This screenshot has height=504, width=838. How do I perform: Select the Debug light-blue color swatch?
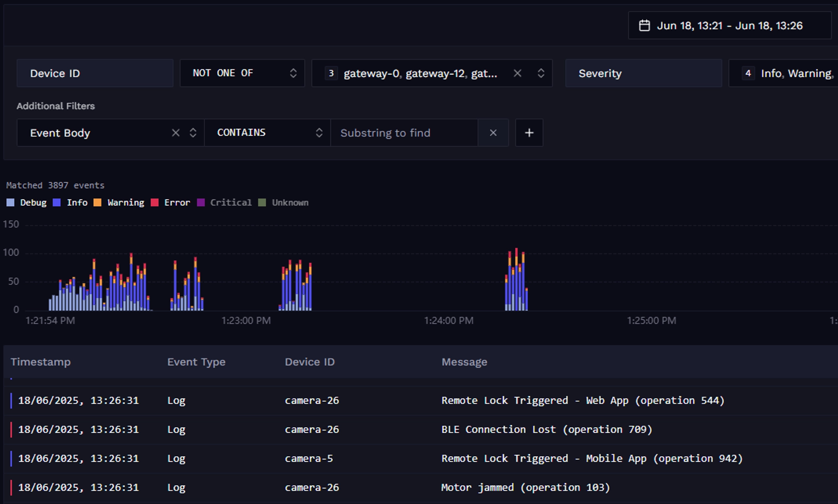(x=10, y=203)
